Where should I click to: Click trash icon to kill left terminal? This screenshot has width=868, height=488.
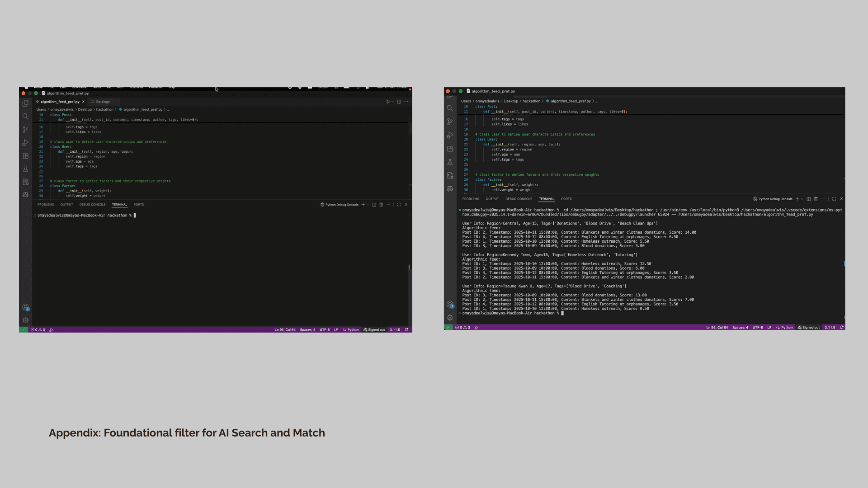[381, 205]
